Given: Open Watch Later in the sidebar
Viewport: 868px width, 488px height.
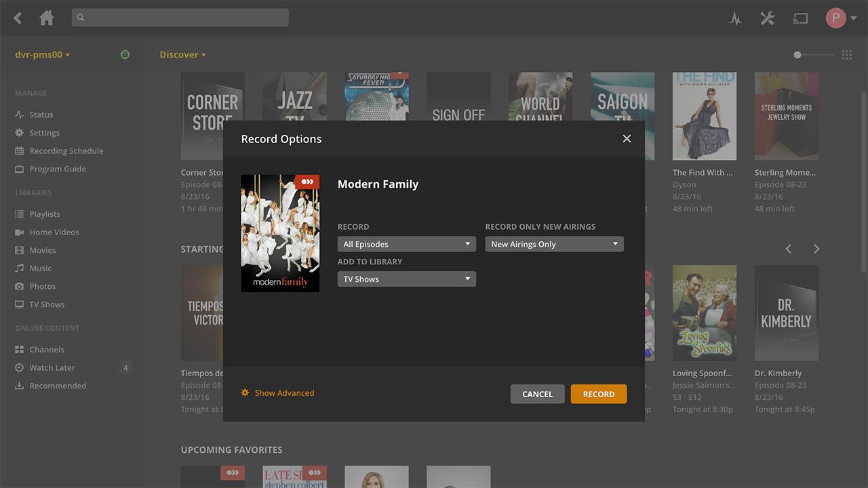Looking at the screenshot, I should tap(52, 367).
